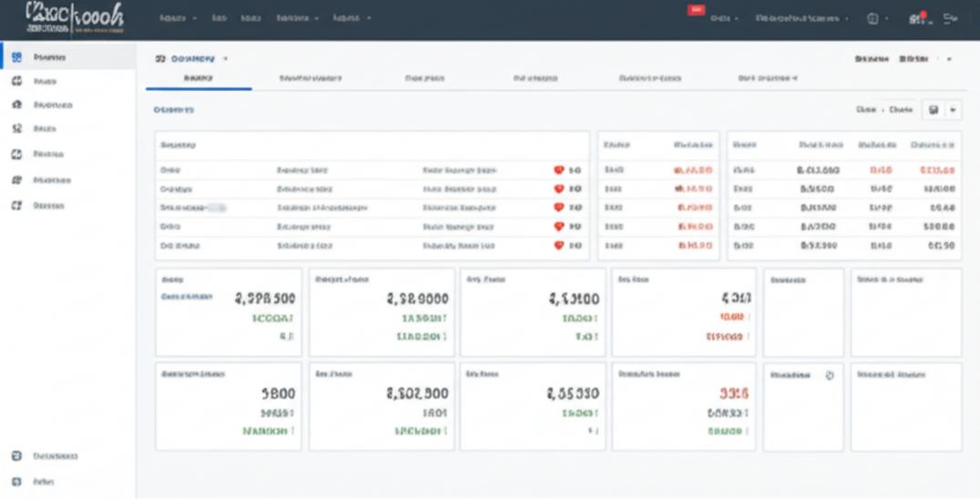Select the first tab with blue underline
Viewport: 980px width, 499px height.
[198, 79]
